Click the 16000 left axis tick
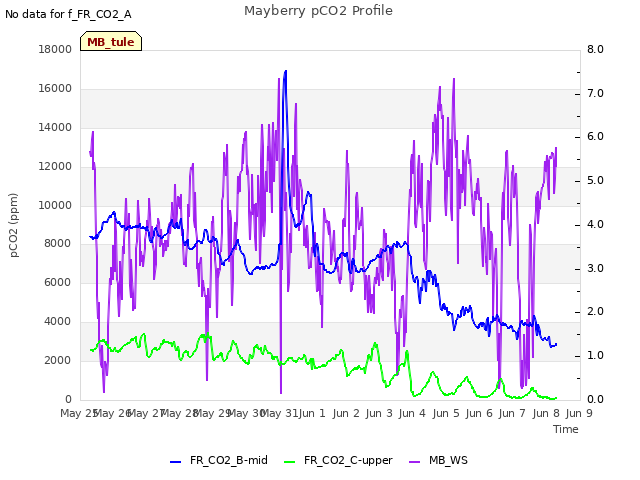 click(x=55, y=89)
